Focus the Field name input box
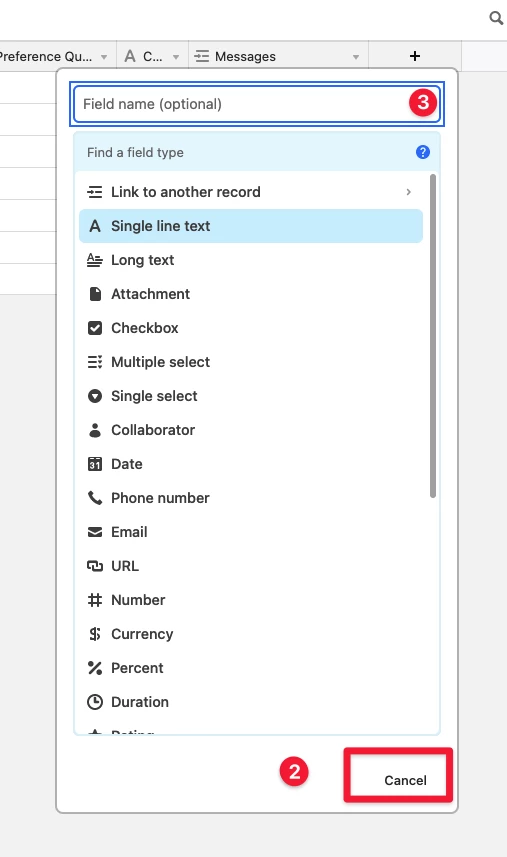Viewport: 507px width, 857px height. coord(257,104)
